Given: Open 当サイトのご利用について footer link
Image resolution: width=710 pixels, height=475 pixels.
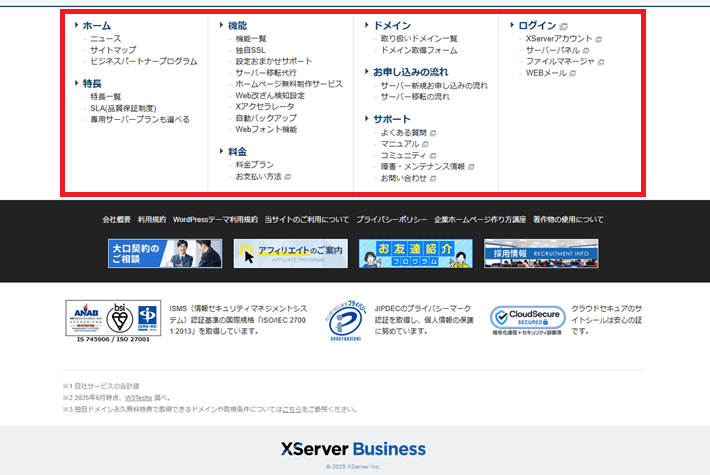Looking at the screenshot, I should pos(307,220).
